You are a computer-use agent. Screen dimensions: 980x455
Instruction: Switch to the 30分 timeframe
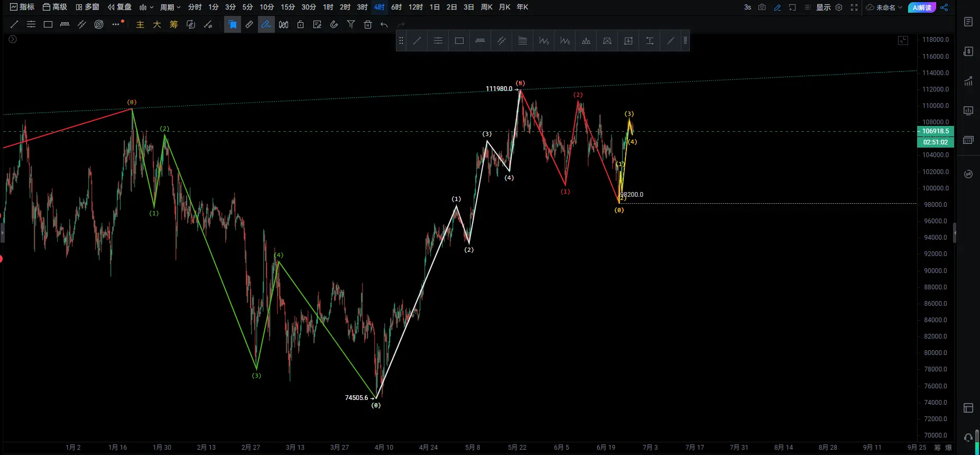309,7
